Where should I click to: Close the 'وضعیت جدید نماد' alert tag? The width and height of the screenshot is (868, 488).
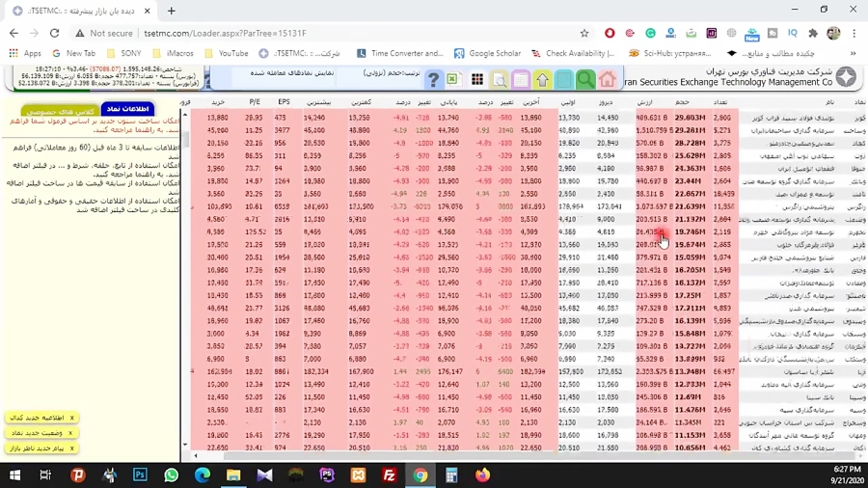click(71, 433)
